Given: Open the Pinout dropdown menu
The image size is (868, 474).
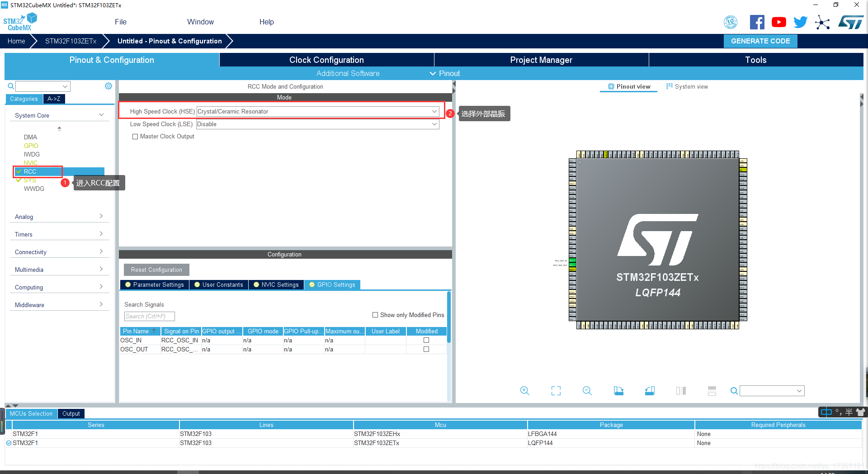Looking at the screenshot, I should (445, 73).
